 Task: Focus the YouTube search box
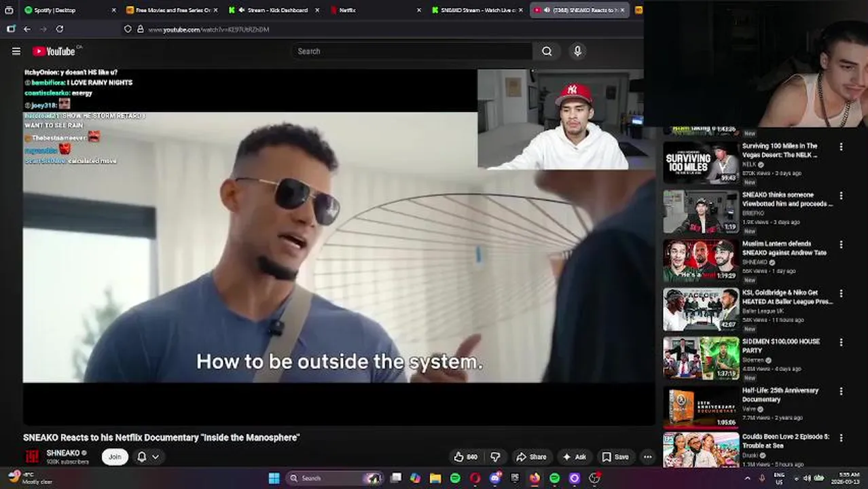pos(412,51)
